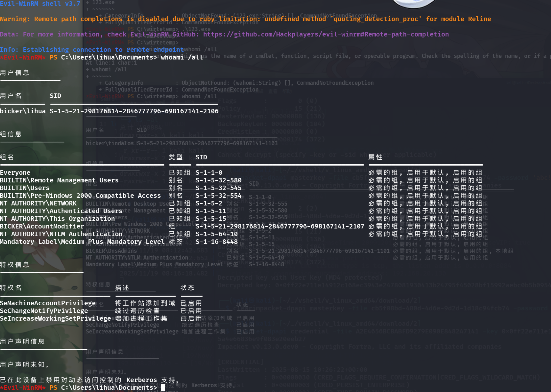Click SID 'S-1-16-8448' value

pyautogui.click(x=217, y=242)
